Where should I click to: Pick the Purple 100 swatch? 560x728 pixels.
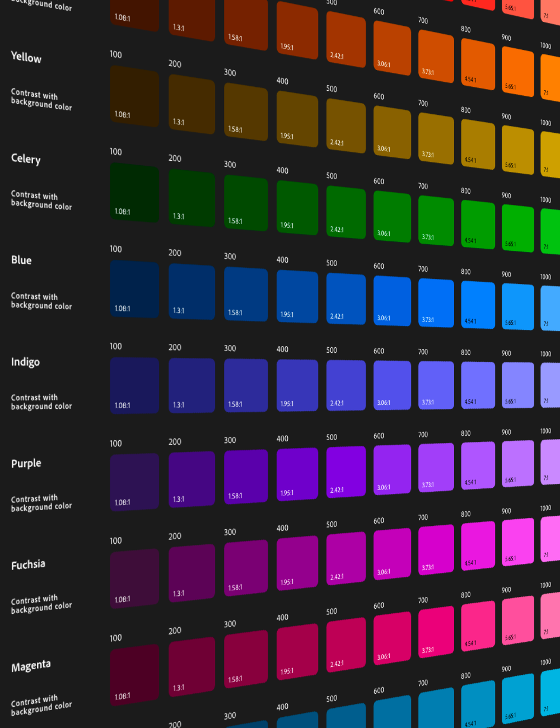(134, 482)
